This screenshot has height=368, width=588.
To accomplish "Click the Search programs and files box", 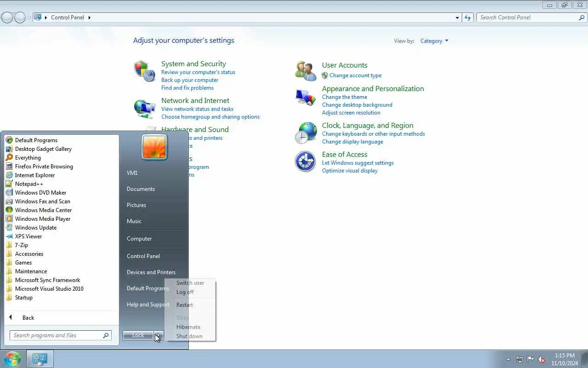I will (61, 335).
